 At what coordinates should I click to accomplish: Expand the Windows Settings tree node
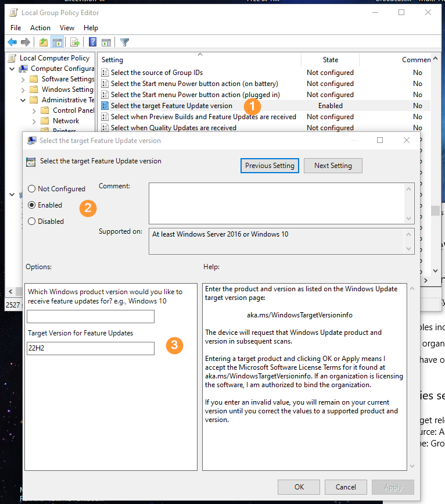(23, 90)
